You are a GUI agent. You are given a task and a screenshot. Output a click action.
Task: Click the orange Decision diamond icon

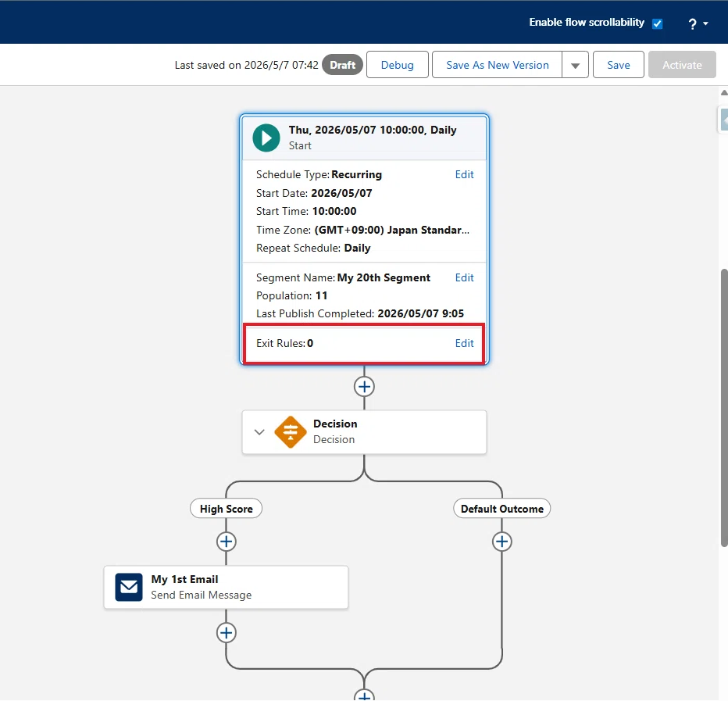pyautogui.click(x=291, y=432)
